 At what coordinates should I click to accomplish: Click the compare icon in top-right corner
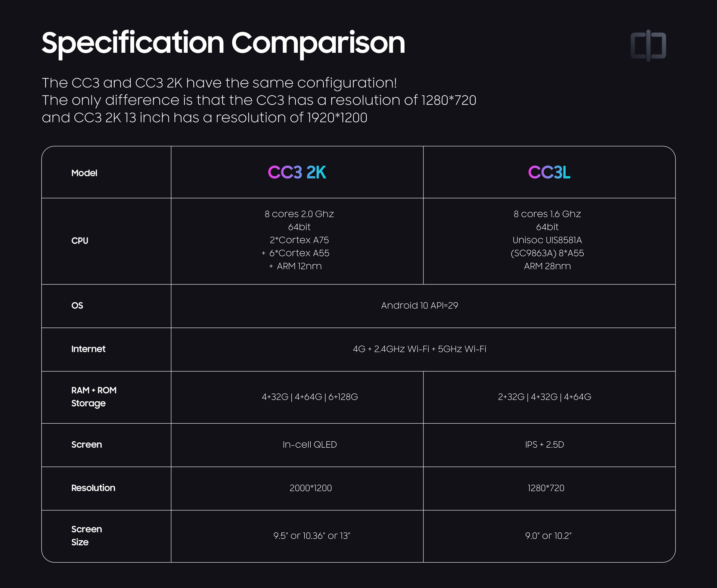[648, 46]
